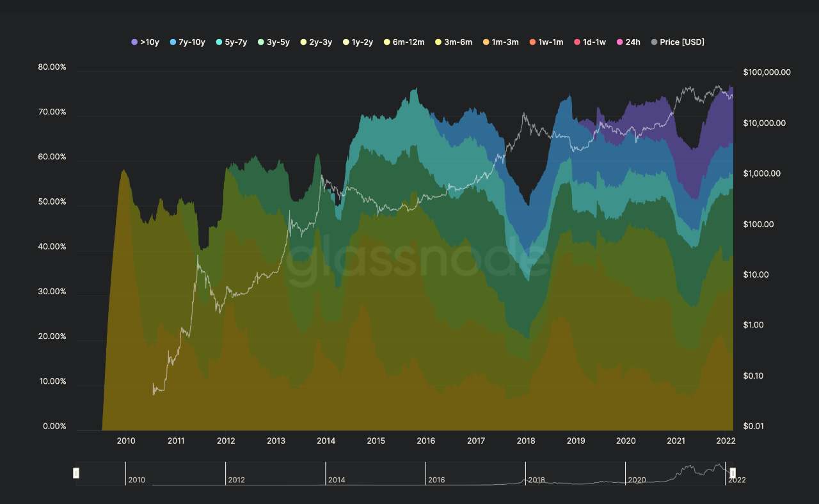Click the 2016 label in the range navigator
Viewport: 819px width, 504px height.
pos(436,480)
